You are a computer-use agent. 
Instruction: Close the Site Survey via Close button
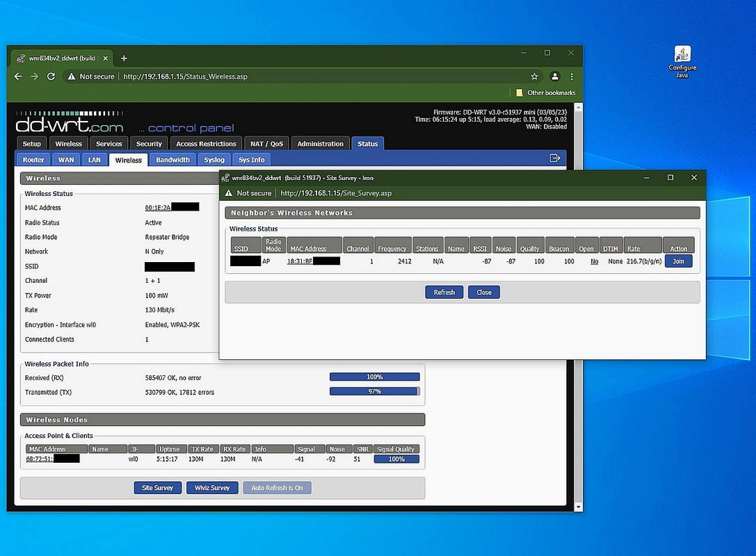coord(483,292)
